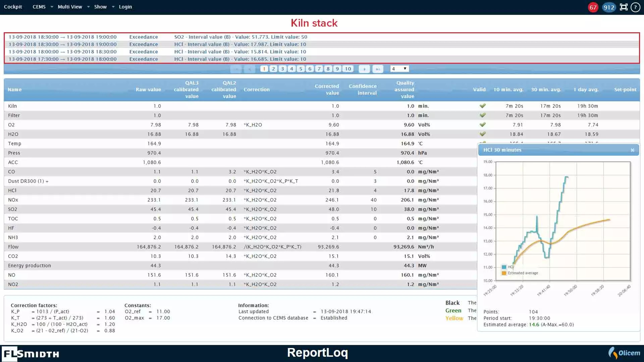This screenshot has height=362, width=644.
Task: Go to page 6 of exceedances
Action: (310, 69)
